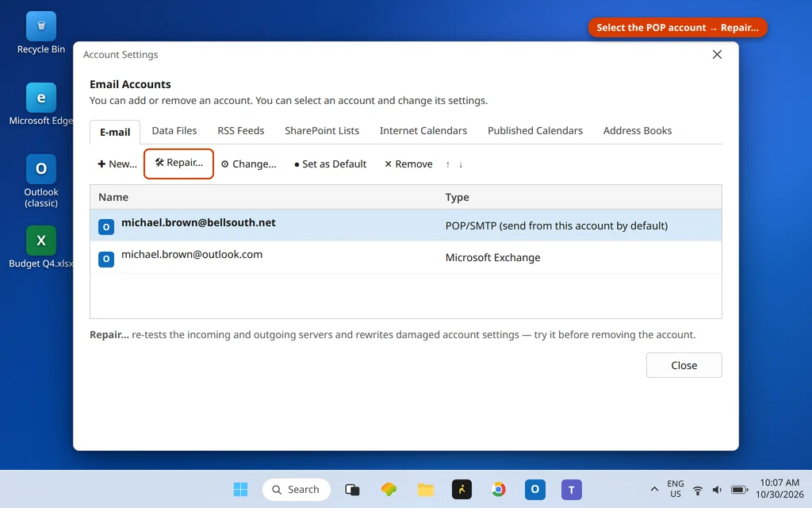Screen dimensions: 812x508
Task: Move account down with down arrow
Action: (461, 164)
